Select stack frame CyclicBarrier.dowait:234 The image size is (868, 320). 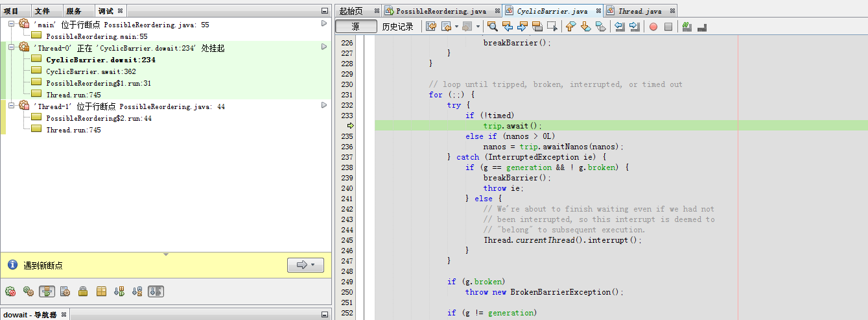coord(100,60)
